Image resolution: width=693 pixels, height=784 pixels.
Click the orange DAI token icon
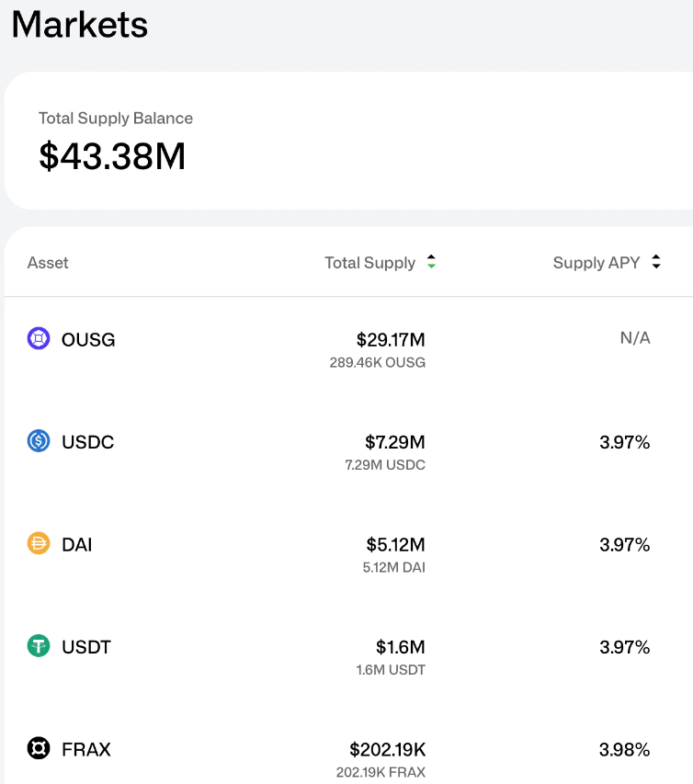click(39, 544)
